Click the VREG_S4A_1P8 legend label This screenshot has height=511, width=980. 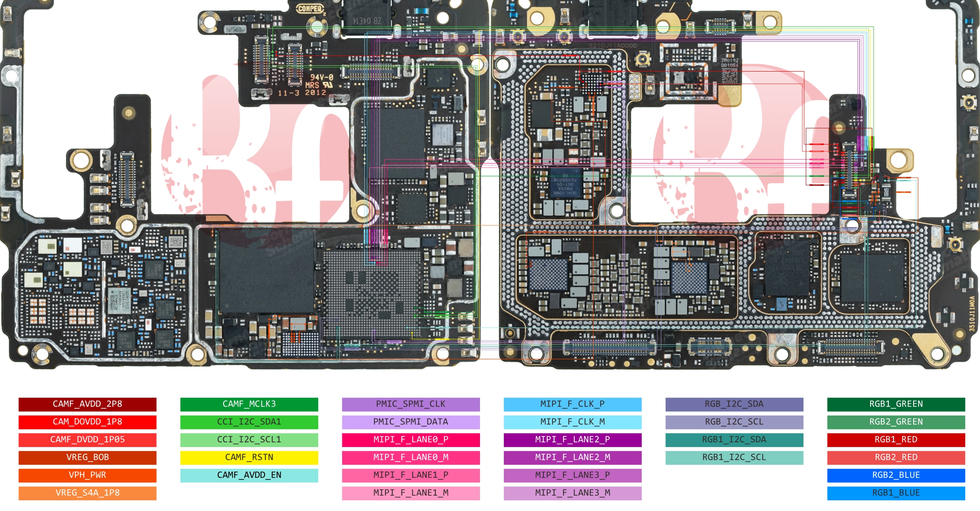click(87, 493)
